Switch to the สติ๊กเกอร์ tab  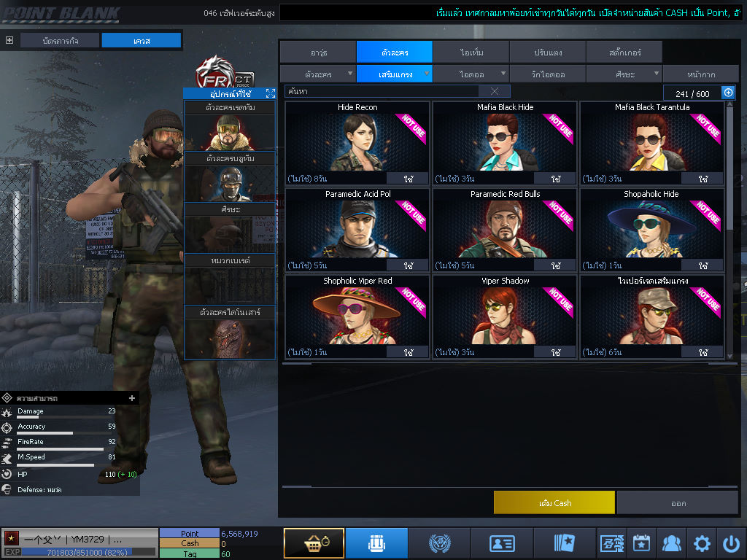click(x=624, y=52)
